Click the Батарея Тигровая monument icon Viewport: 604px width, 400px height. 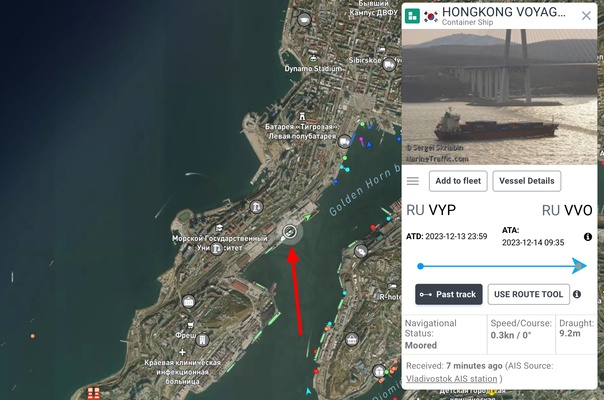[x=302, y=116]
